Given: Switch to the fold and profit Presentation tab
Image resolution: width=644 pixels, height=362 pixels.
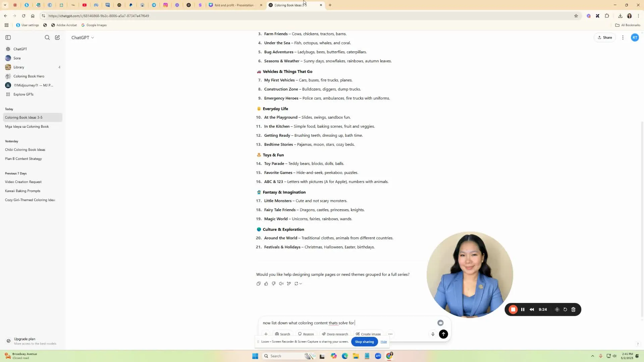Looking at the screenshot, I should 234,5.
